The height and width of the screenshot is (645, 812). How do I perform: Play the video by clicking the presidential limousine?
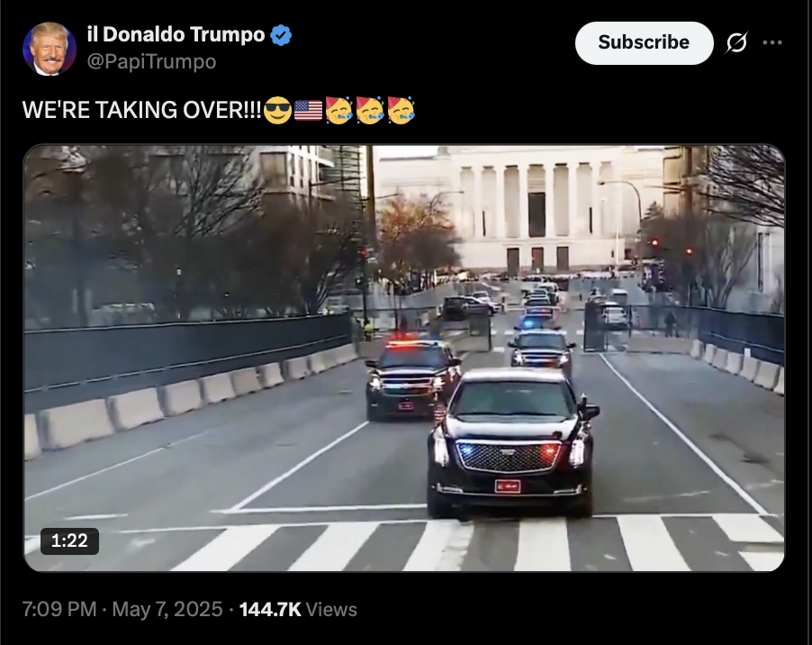[511, 442]
